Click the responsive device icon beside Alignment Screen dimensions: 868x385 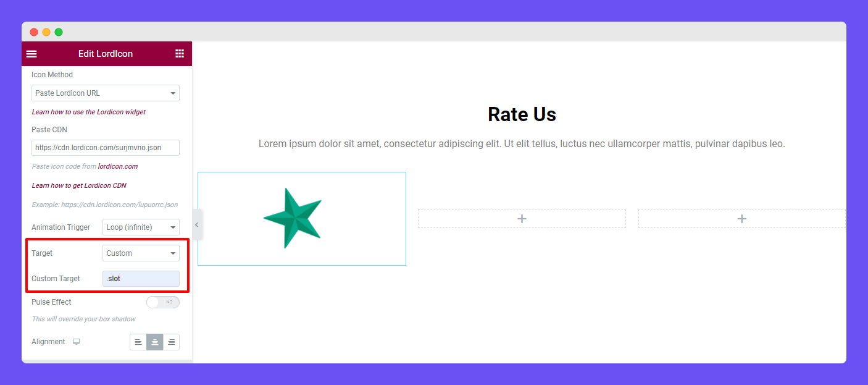click(x=77, y=342)
